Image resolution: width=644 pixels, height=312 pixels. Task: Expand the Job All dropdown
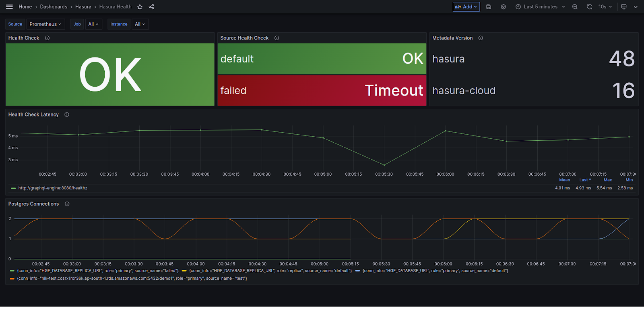[93, 24]
